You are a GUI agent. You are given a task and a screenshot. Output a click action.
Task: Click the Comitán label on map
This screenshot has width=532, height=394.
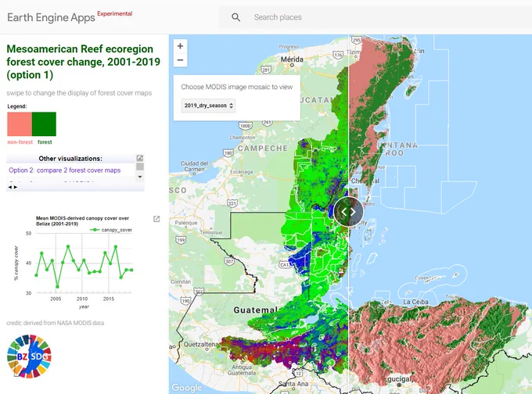[181, 281]
